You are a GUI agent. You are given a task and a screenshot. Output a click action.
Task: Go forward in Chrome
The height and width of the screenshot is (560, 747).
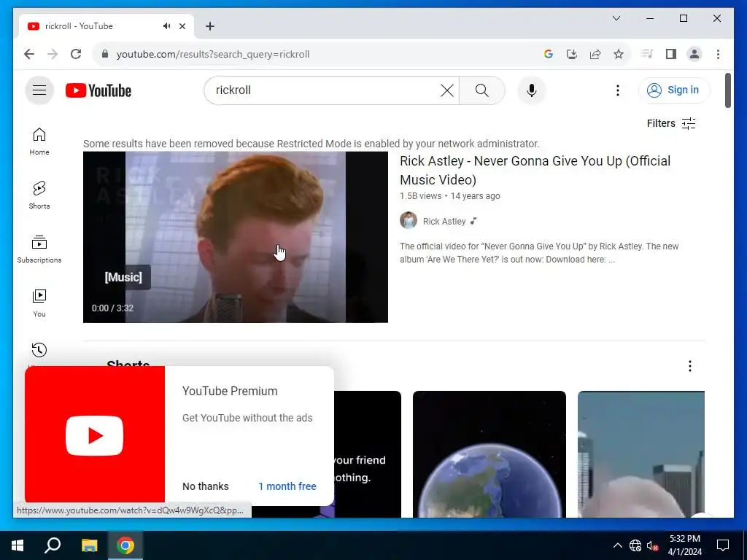[53, 54]
